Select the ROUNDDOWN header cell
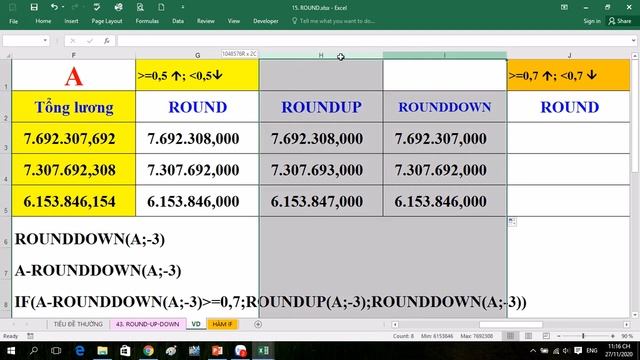Image resolution: width=640 pixels, height=360 pixels. click(x=445, y=107)
